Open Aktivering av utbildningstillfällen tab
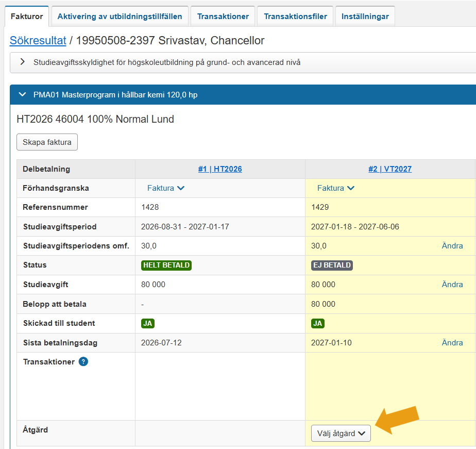The image size is (476, 449). [x=120, y=16]
